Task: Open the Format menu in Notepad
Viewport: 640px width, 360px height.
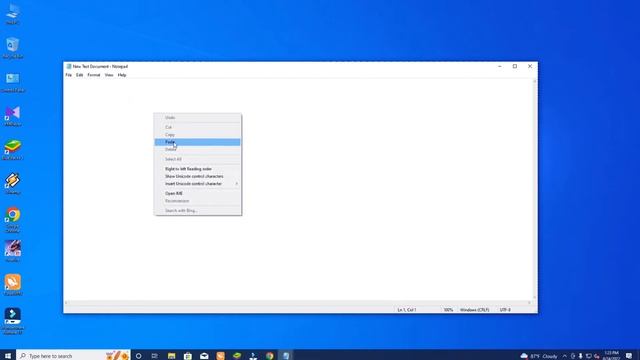Action: click(x=94, y=75)
